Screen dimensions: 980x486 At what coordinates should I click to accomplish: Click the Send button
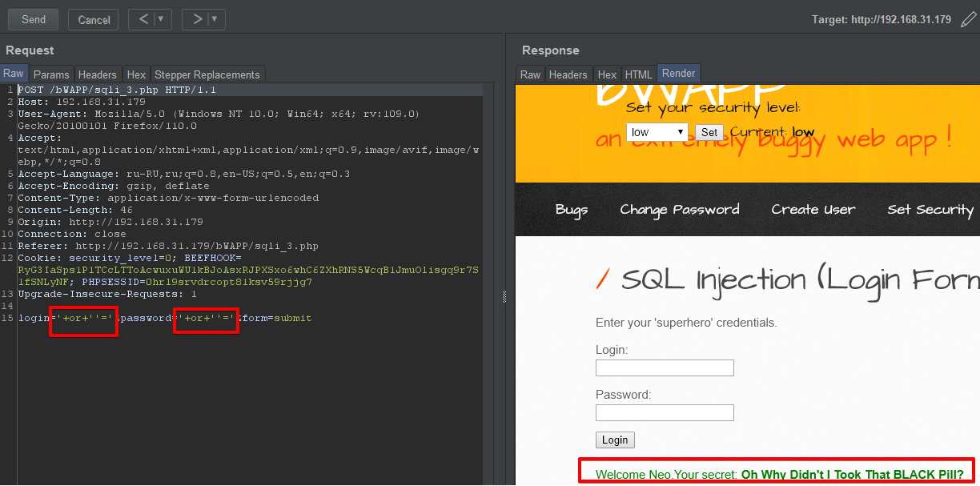point(34,19)
